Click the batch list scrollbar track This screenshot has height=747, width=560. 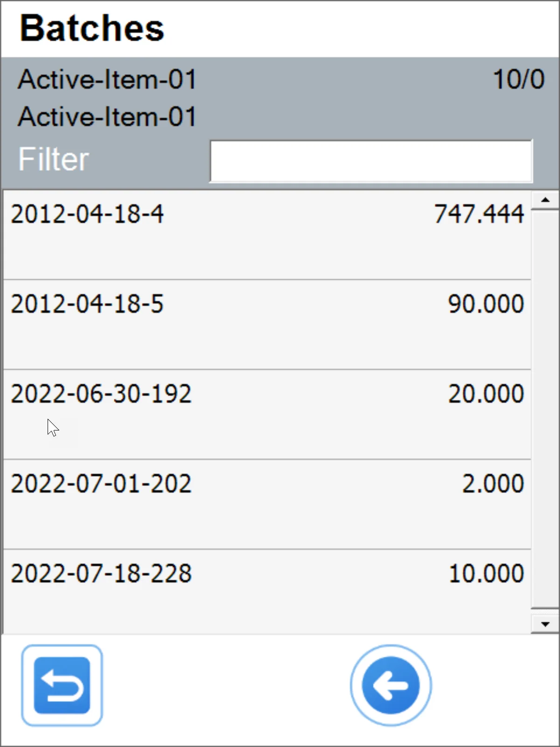[x=545, y=411]
